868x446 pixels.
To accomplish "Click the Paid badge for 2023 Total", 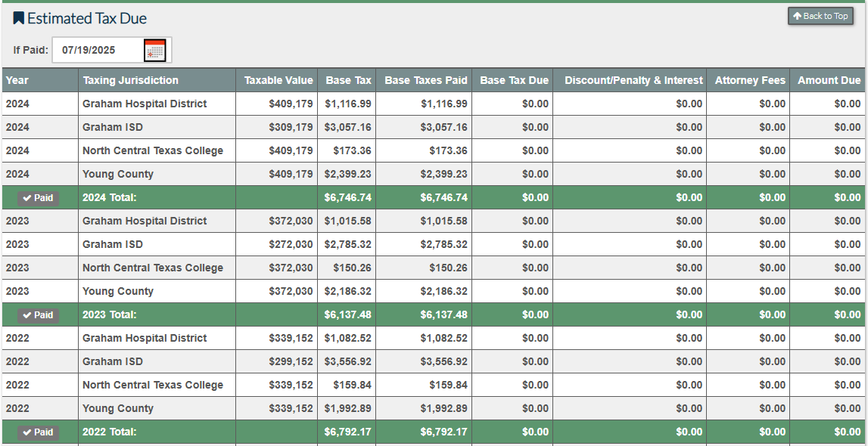I will [x=38, y=315].
